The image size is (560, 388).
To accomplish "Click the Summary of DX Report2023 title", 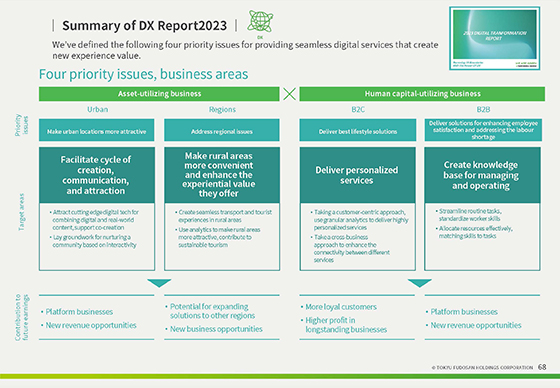I will click(x=144, y=26).
